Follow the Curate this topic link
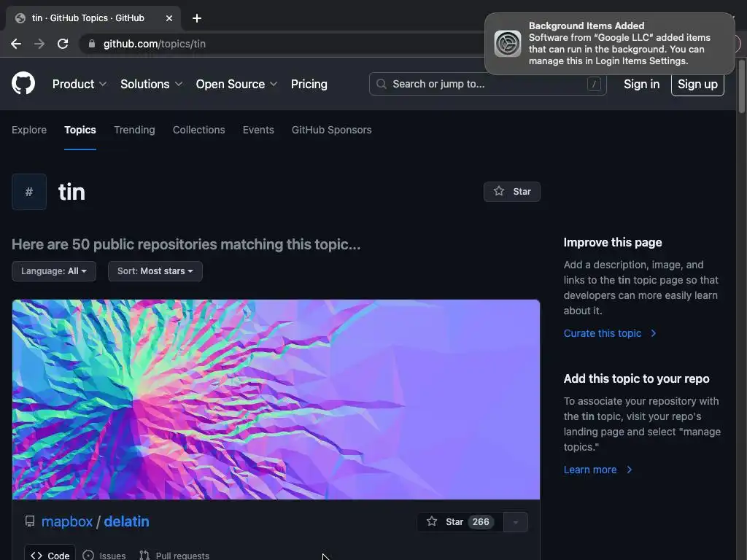Image resolution: width=747 pixels, height=560 pixels. point(610,333)
